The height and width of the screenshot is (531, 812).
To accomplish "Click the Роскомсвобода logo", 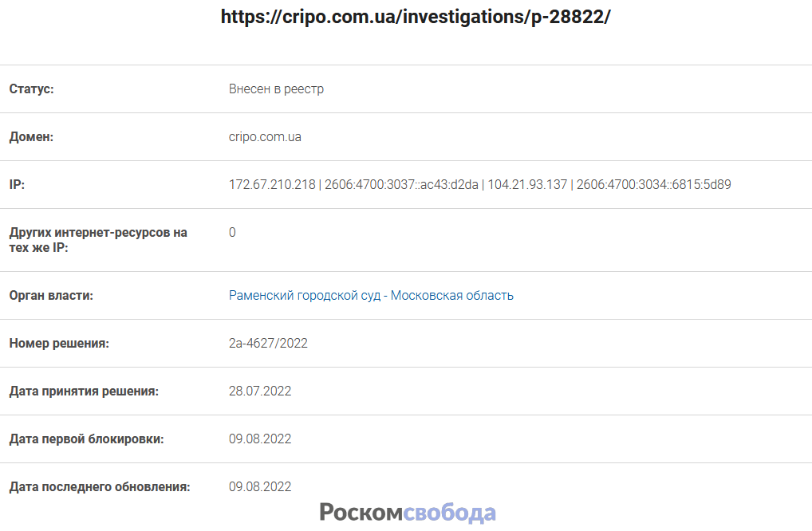I will coord(408,513).
